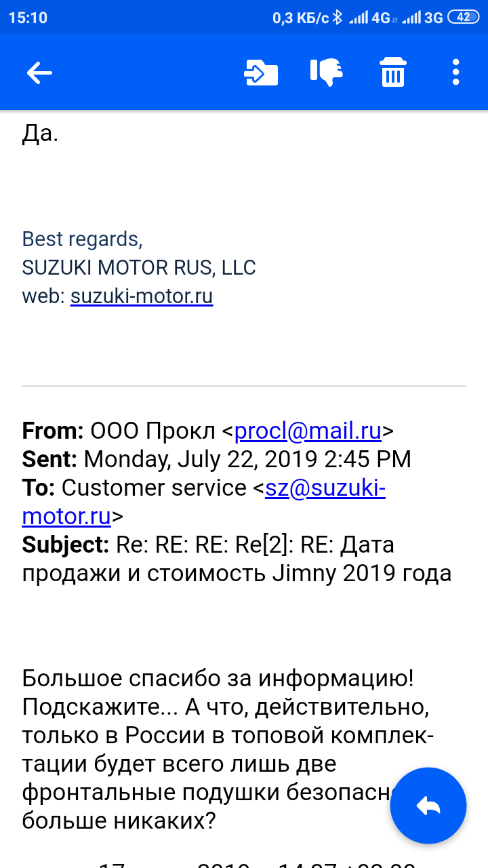Delete this email with trash icon
This screenshot has width=488, height=868.
392,73
